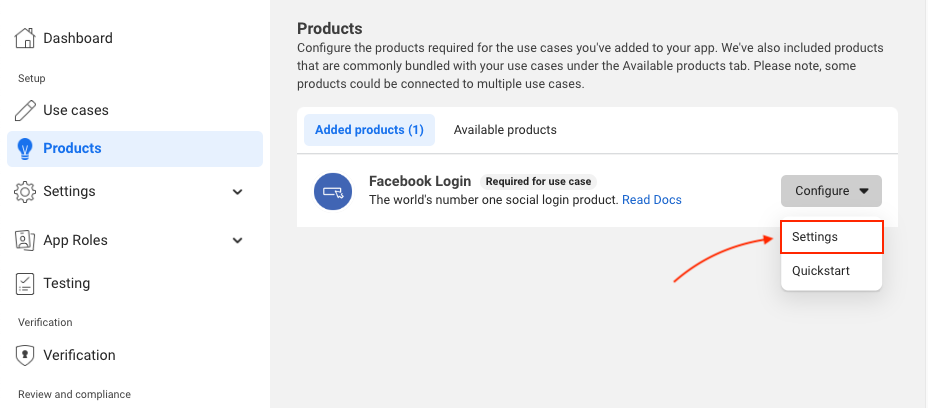Click the Products lightbulb icon
928x408 pixels.
click(x=25, y=149)
